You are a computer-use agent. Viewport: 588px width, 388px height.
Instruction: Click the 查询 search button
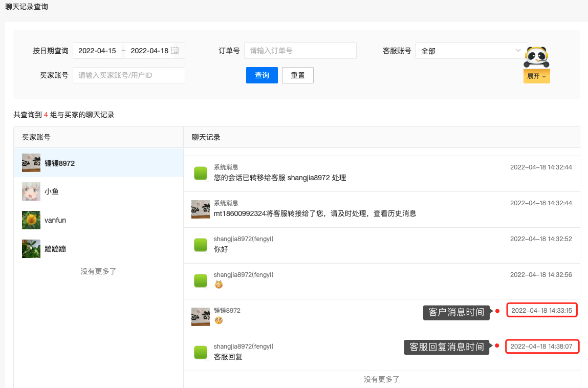point(262,75)
